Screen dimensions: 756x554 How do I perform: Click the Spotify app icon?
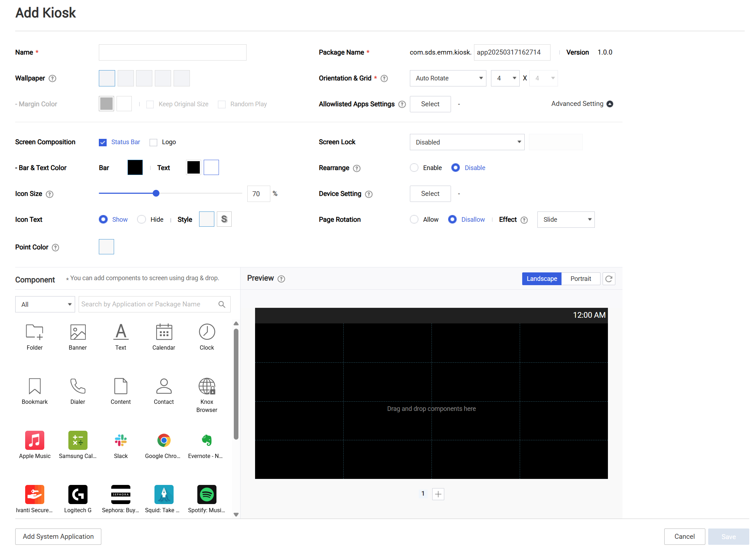coord(207,495)
